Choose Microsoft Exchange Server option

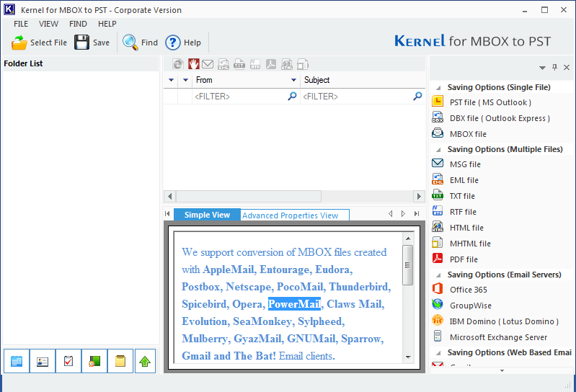[x=498, y=337]
